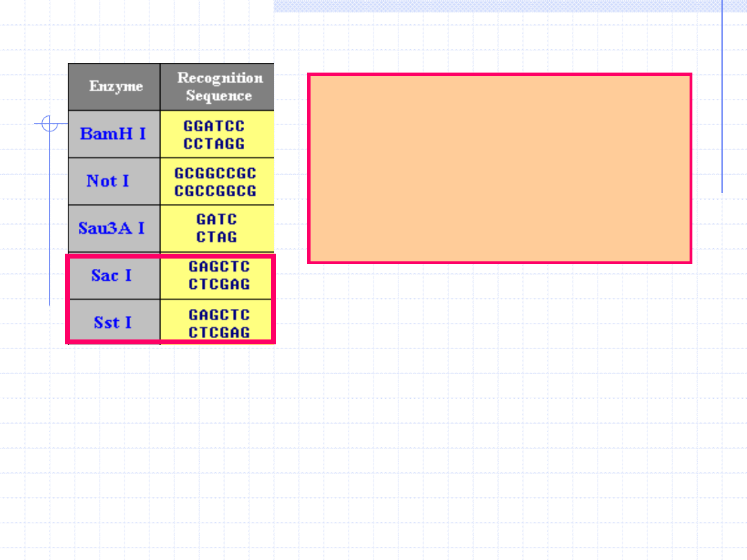Click the GCGGCCGC sequence for Not I
This screenshot has height=560, width=747.
pos(215,174)
